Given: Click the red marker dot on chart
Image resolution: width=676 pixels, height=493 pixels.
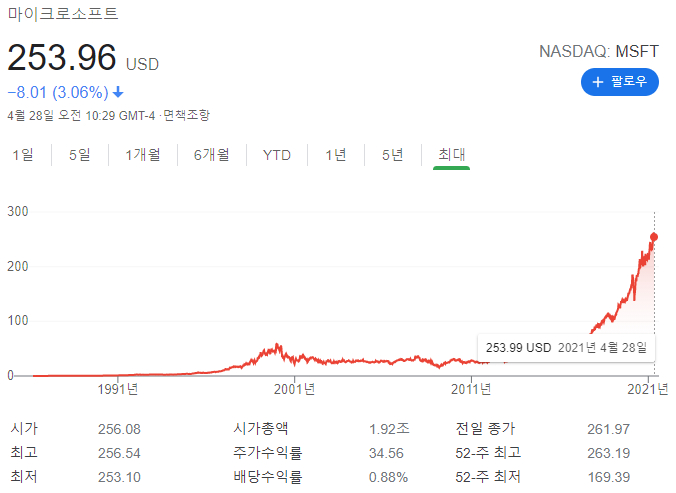Looking at the screenshot, I should [x=654, y=237].
